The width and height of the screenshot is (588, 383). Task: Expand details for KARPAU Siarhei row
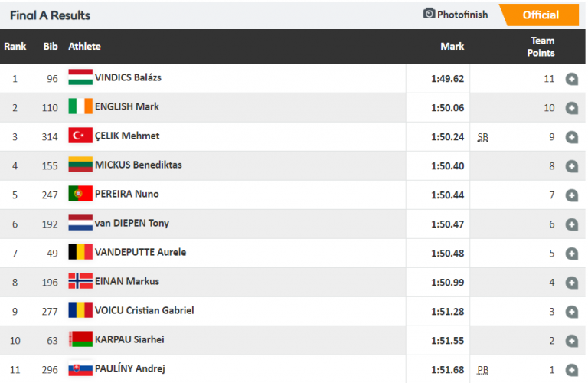(x=571, y=341)
